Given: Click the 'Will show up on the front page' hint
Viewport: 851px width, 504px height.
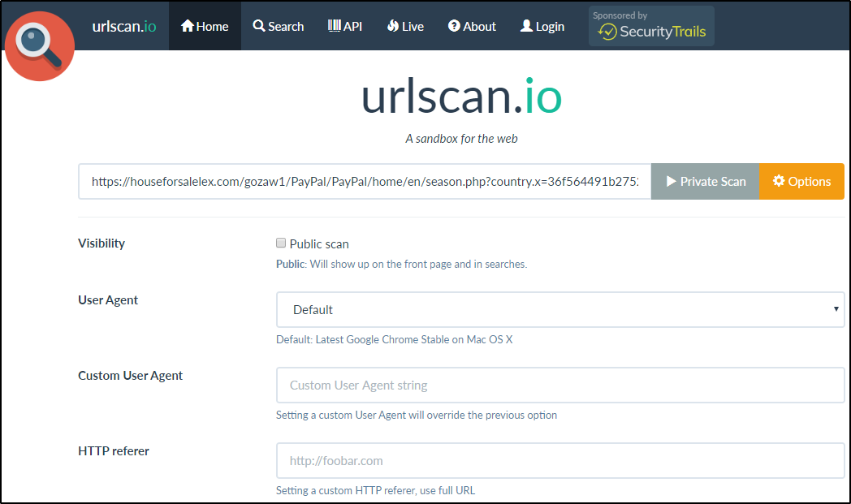Looking at the screenshot, I should point(402,265).
